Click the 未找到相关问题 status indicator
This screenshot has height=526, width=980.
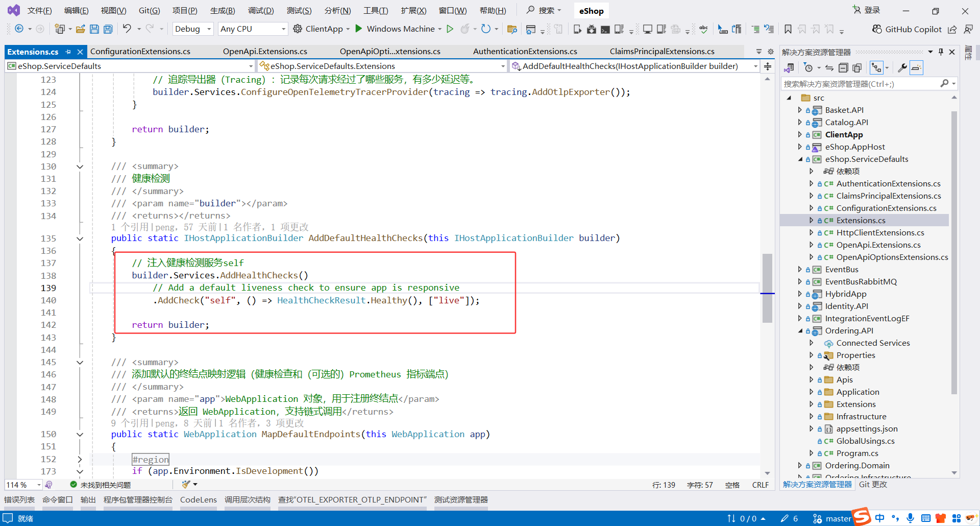click(101, 485)
